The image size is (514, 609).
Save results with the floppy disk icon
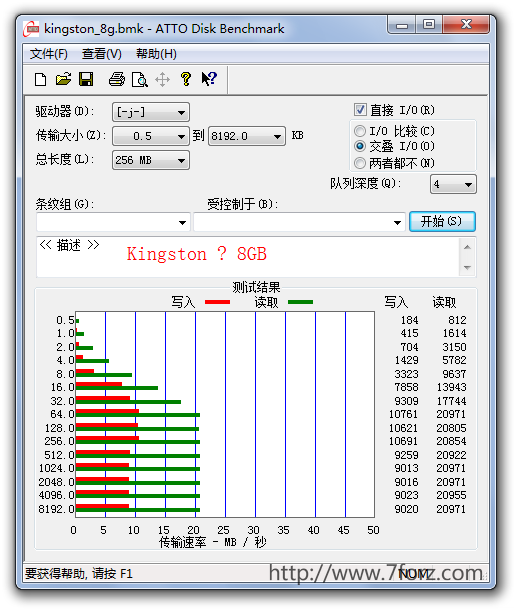86,79
